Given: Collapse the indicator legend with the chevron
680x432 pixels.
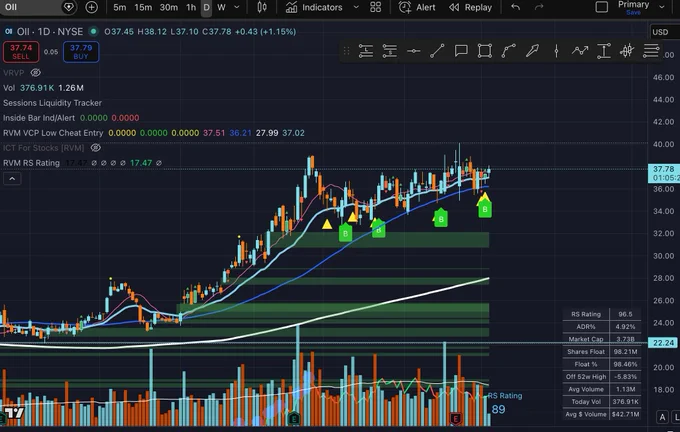Looking at the screenshot, I should click(x=12, y=179).
